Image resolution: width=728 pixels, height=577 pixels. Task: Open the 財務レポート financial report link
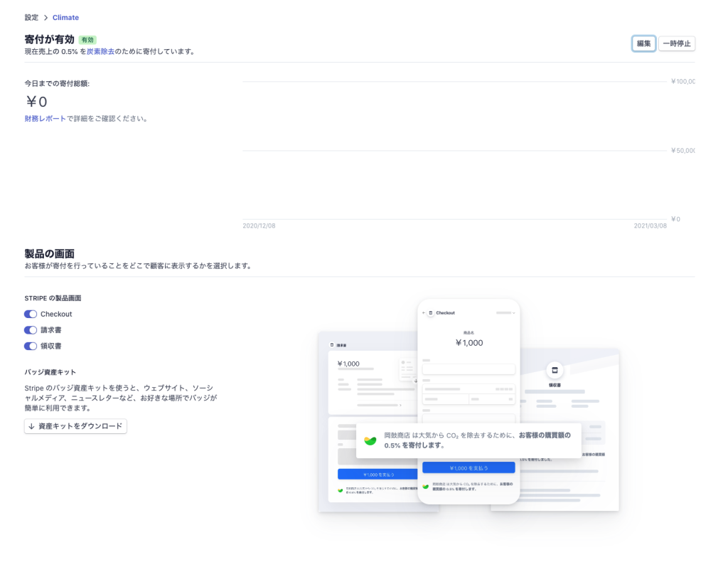point(45,119)
